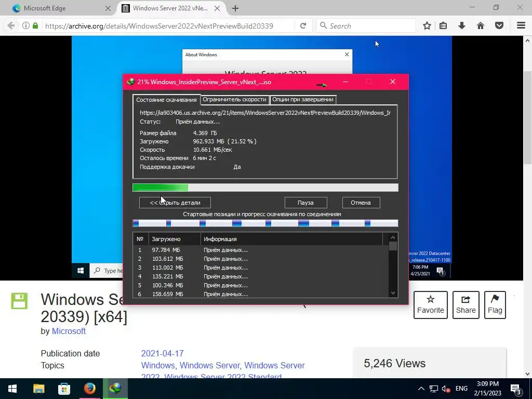Click the muted volume tray icon
Screen dimensions: 532x399
coord(446,389)
